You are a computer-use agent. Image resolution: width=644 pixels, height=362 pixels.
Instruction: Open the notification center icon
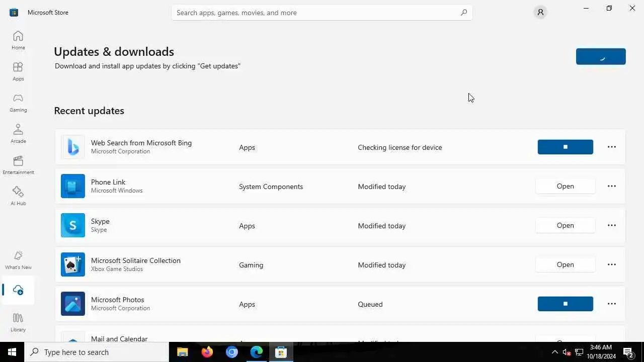(628, 352)
